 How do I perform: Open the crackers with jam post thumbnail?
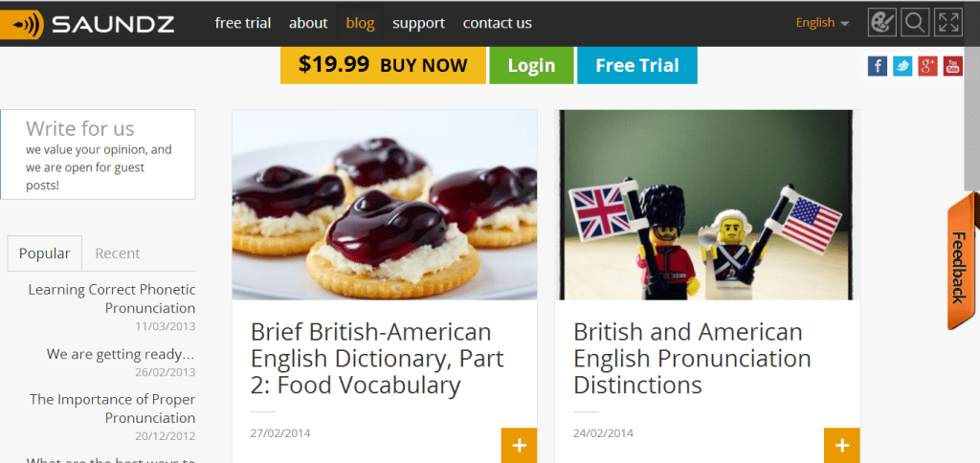385,205
